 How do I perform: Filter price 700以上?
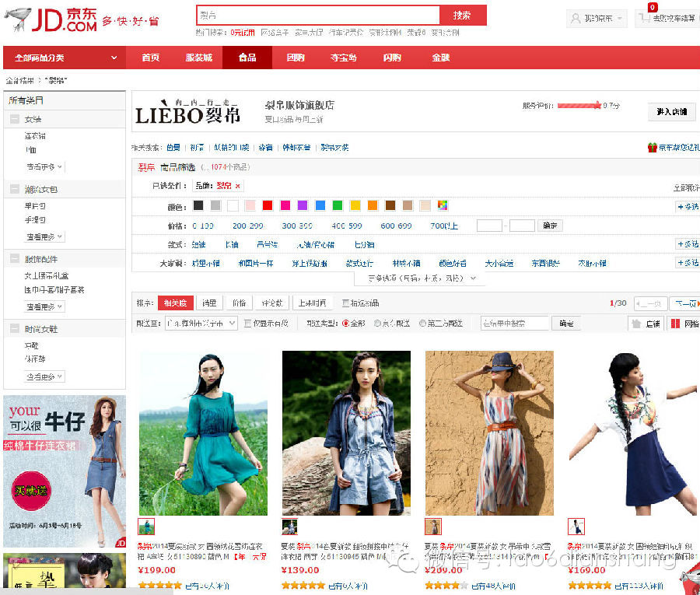point(444,226)
